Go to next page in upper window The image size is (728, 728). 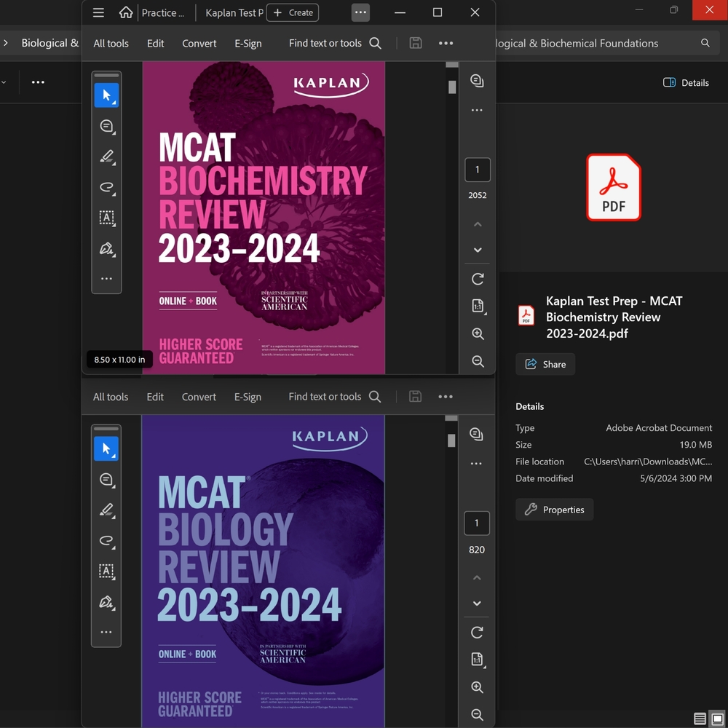[x=478, y=250]
